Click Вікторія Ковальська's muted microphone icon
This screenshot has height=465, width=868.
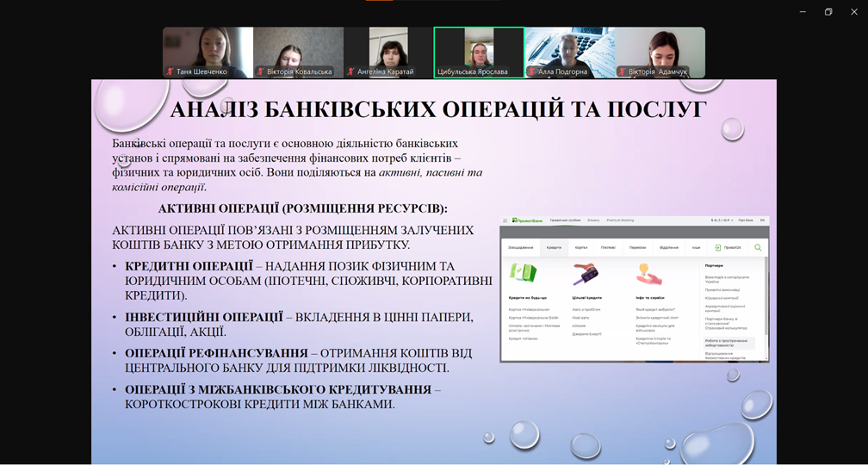(260, 72)
